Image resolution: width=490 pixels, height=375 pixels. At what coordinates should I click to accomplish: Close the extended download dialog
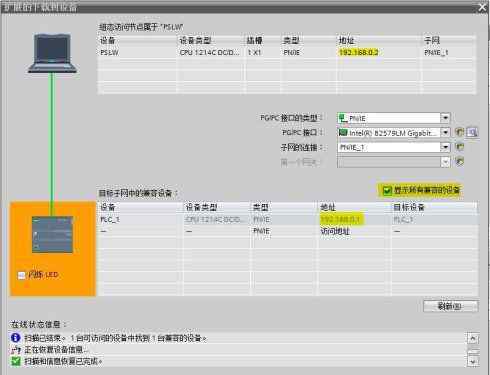tap(483, 7)
